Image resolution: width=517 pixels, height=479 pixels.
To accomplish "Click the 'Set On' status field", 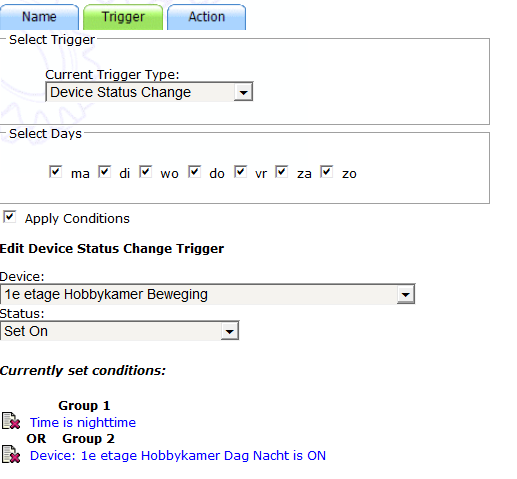I will tap(119, 331).
